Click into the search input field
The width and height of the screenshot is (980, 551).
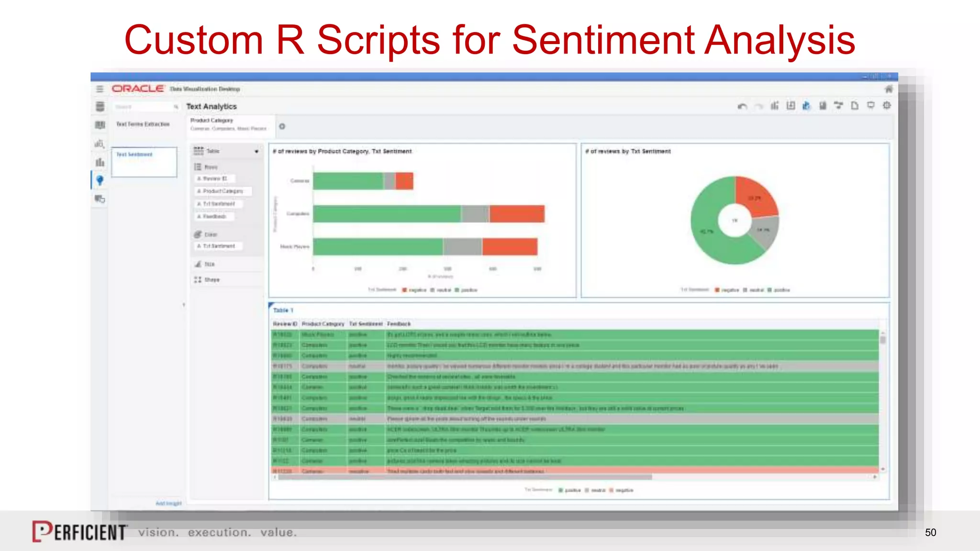pos(143,107)
